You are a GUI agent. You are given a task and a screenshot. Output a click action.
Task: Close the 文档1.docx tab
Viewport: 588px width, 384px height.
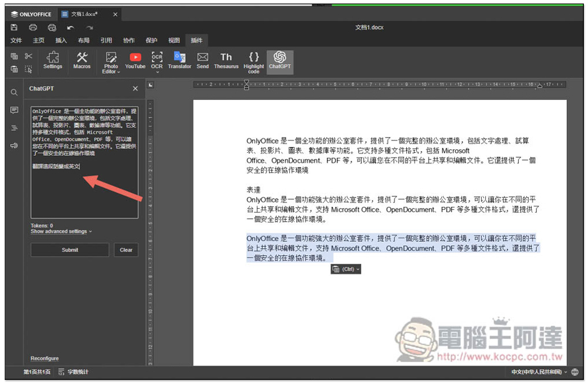point(115,14)
